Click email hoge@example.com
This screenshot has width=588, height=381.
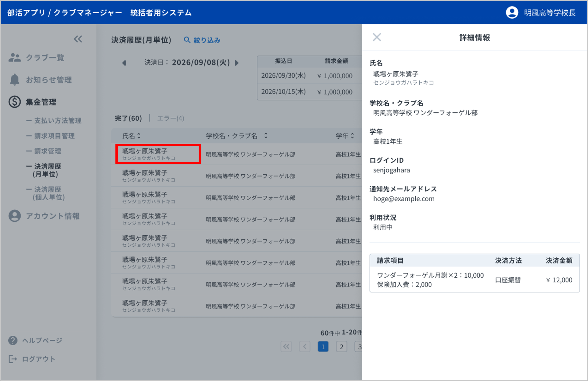(403, 199)
